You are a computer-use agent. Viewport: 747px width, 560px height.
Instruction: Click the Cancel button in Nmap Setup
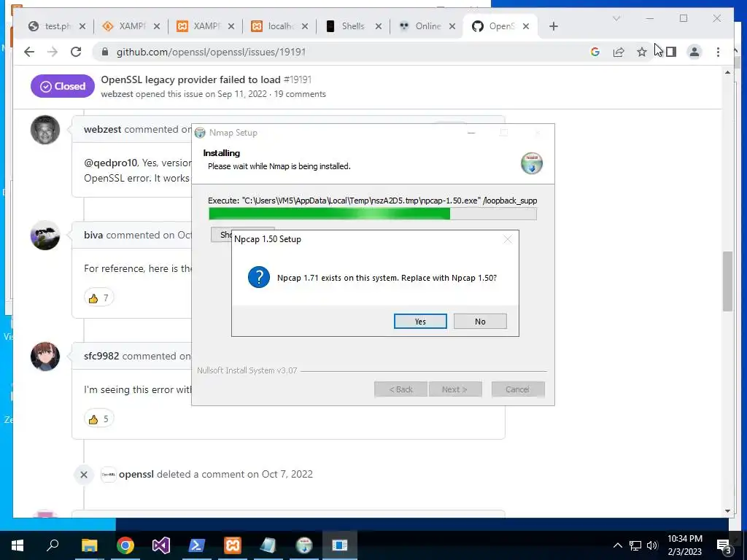click(518, 389)
